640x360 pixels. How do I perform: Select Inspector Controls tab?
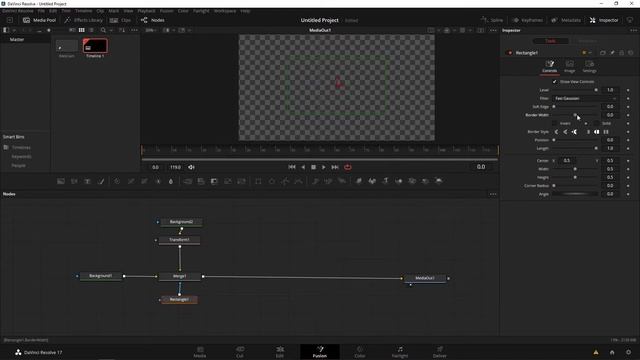[x=549, y=66]
